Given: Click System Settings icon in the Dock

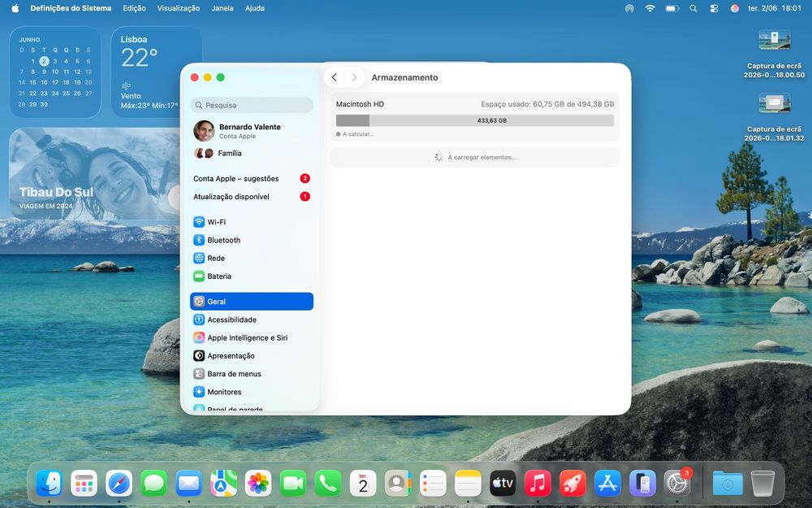Looking at the screenshot, I should point(677,483).
